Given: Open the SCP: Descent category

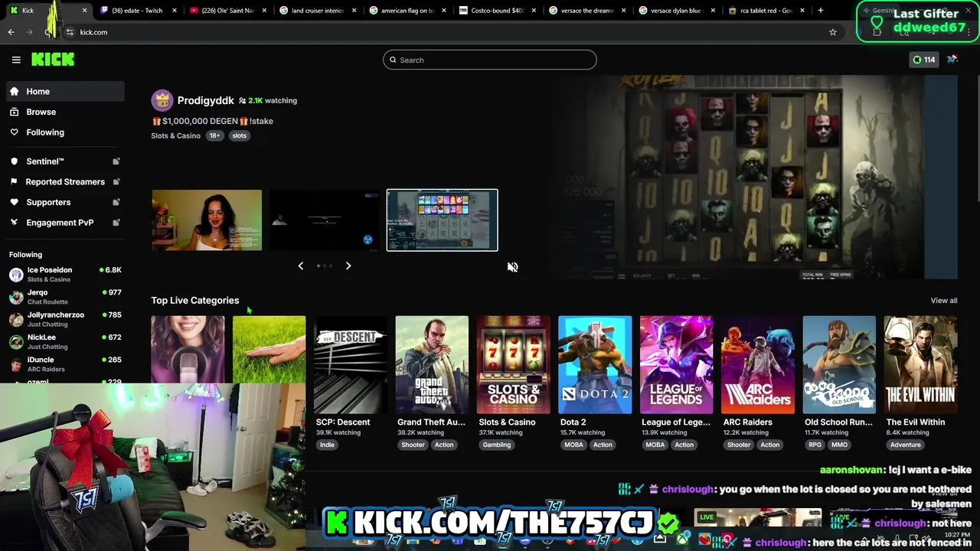Looking at the screenshot, I should click(x=351, y=365).
